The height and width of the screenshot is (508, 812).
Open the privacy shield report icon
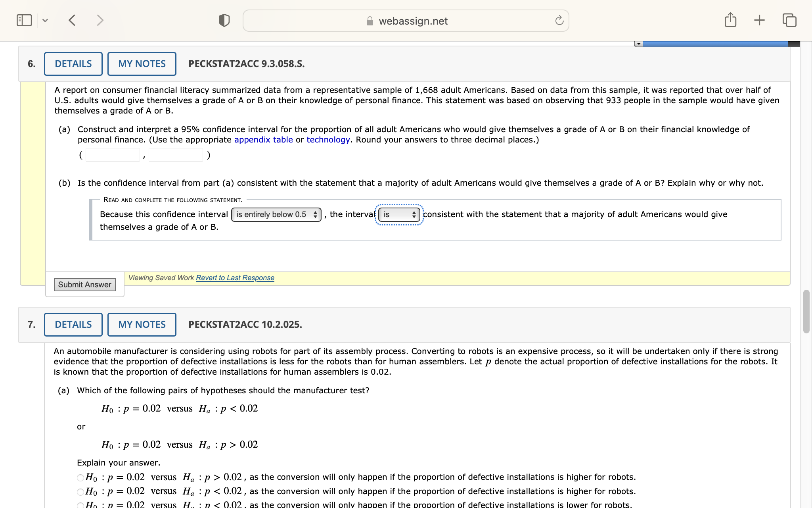click(224, 20)
